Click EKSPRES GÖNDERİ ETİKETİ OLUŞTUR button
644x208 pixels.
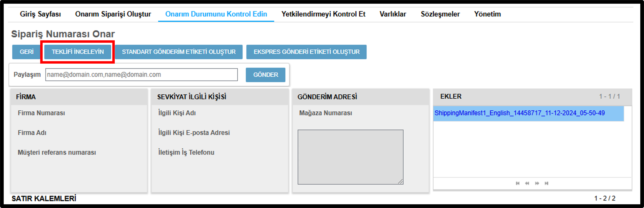point(307,52)
